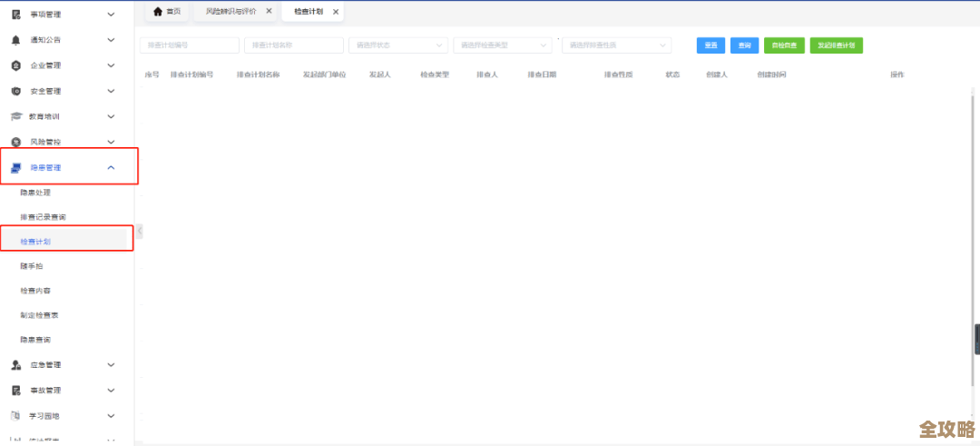Click the 检查类型 column header
The width and height of the screenshot is (980, 446).
click(435, 74)
